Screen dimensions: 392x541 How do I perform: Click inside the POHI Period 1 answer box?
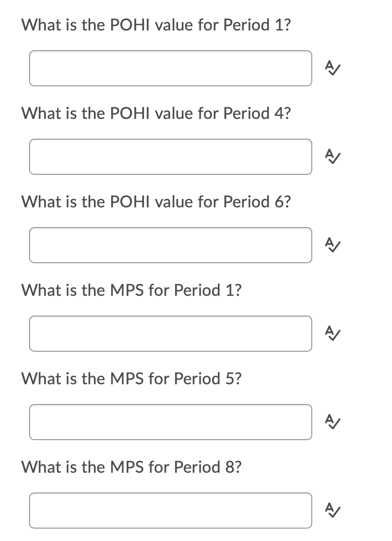click(170, 69)
